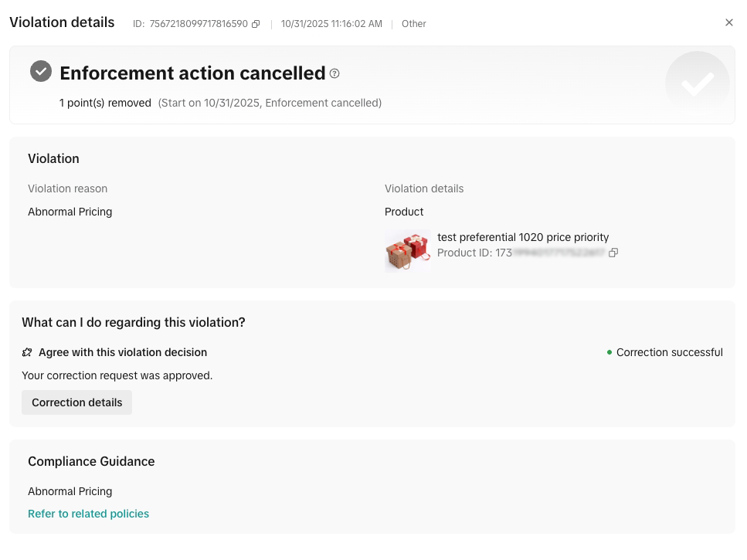Click the Abnormal Pricing violation reason

70,212
